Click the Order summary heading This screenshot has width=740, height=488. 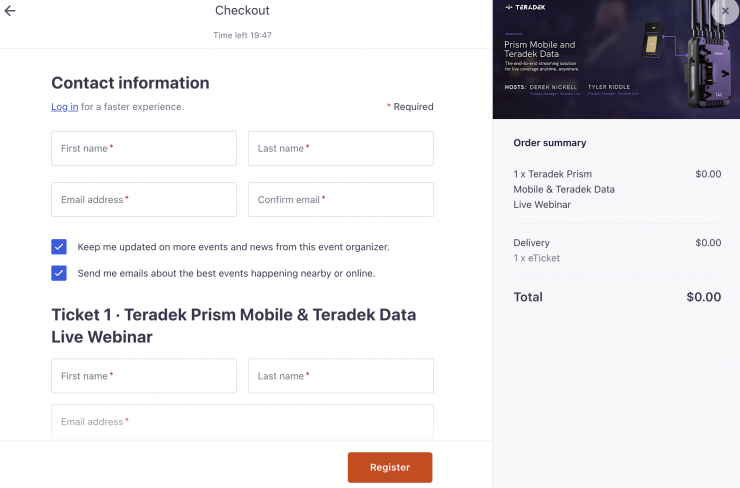[x=550, y=143]
